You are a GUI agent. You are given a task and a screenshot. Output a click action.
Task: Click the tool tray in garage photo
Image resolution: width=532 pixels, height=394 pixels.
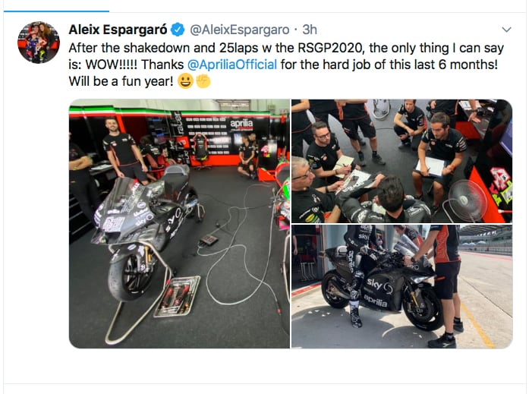click(x=177, y=296)
